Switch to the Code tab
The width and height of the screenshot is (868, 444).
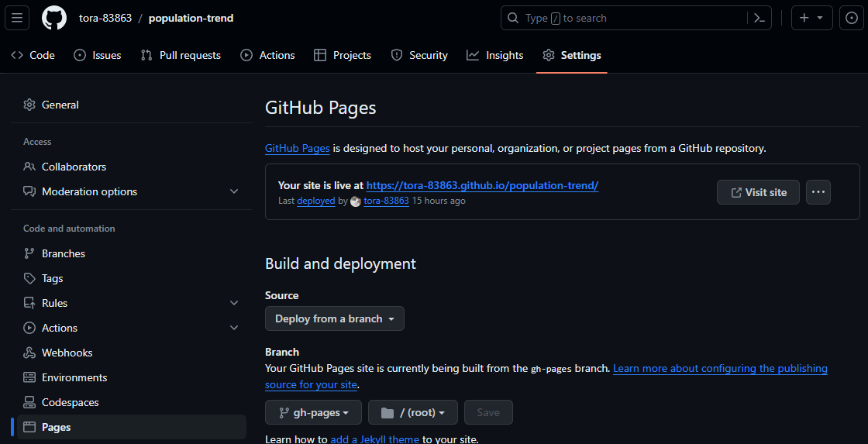tap(33, 55)
